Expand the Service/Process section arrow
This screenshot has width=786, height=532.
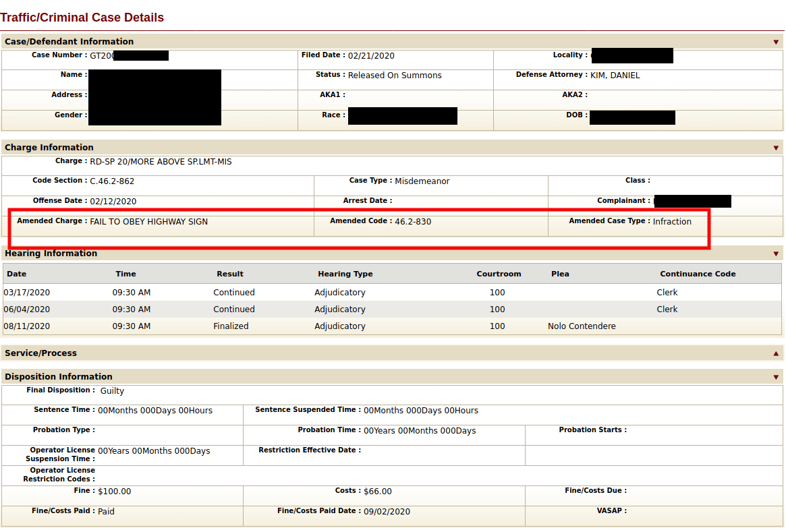(775, 354)
